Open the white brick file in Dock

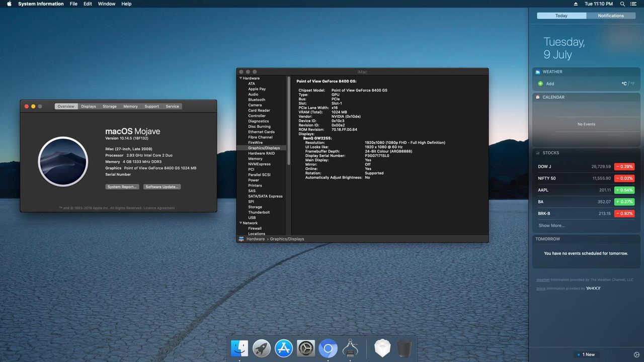[x=382, y=348]
